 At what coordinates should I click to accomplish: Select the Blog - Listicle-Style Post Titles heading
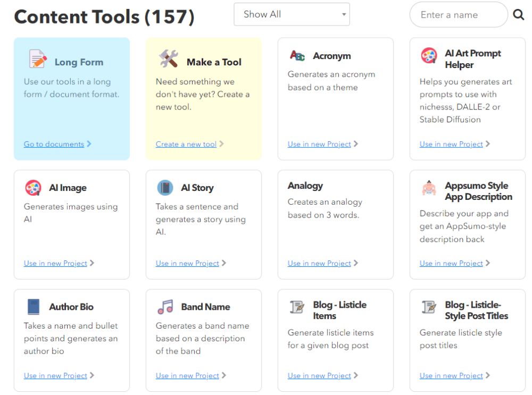(x=476, y=310)
